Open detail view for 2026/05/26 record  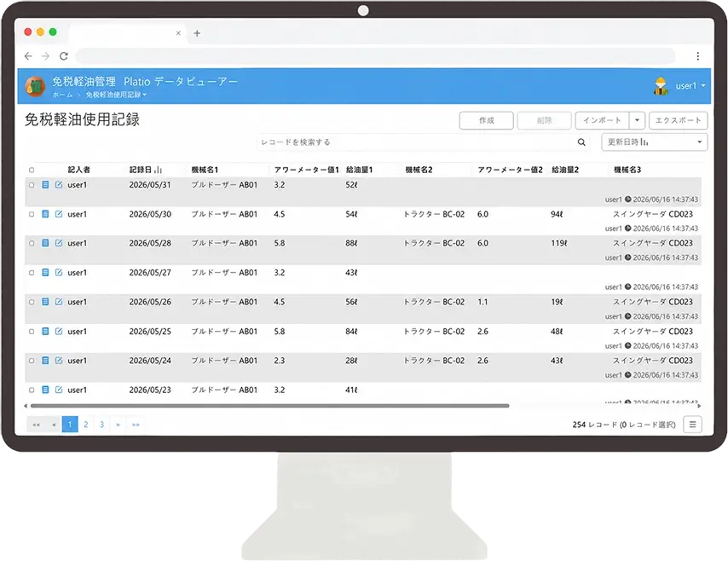click(x=45, y=302)
